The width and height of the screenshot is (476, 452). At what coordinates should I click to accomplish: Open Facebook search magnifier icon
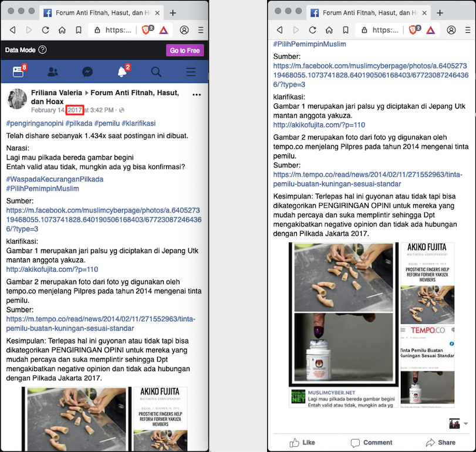coord(156,72)
